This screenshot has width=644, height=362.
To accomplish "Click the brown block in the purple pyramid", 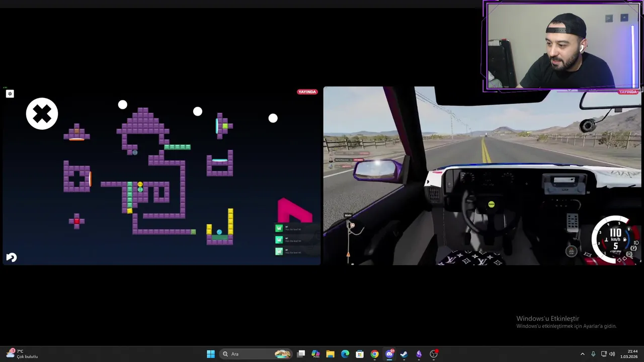I will coord(76,131).
